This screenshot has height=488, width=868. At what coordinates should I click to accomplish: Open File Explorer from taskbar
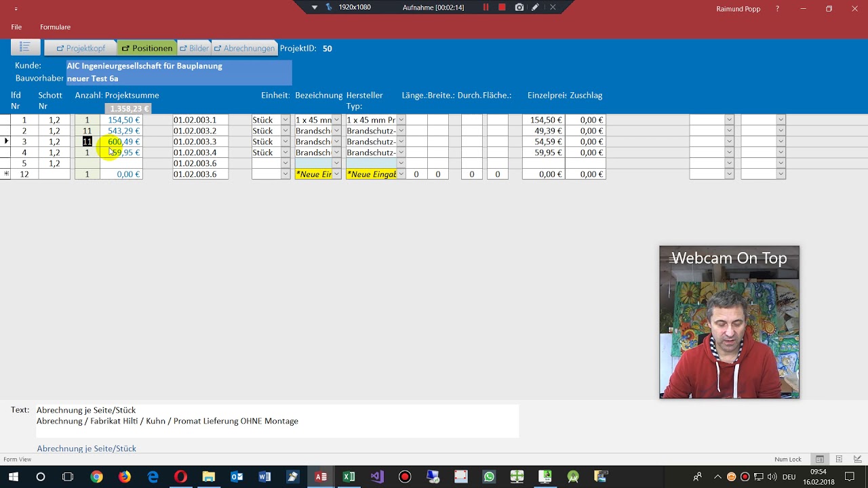(x=208, y=477)
